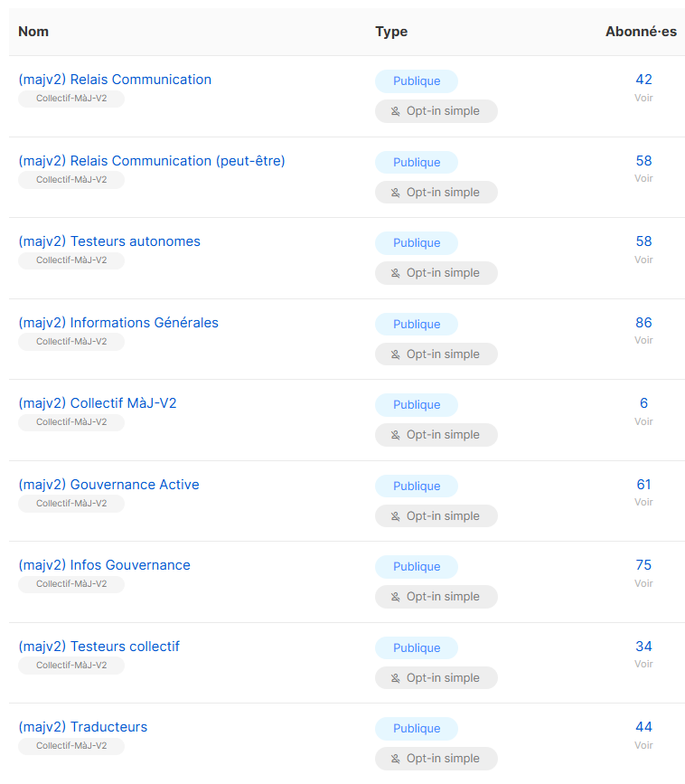The width and height of the screenshot is (685, 784).
Task: Click the opt-in icon in Gouvernance Active row
Action: click(395, 516)
